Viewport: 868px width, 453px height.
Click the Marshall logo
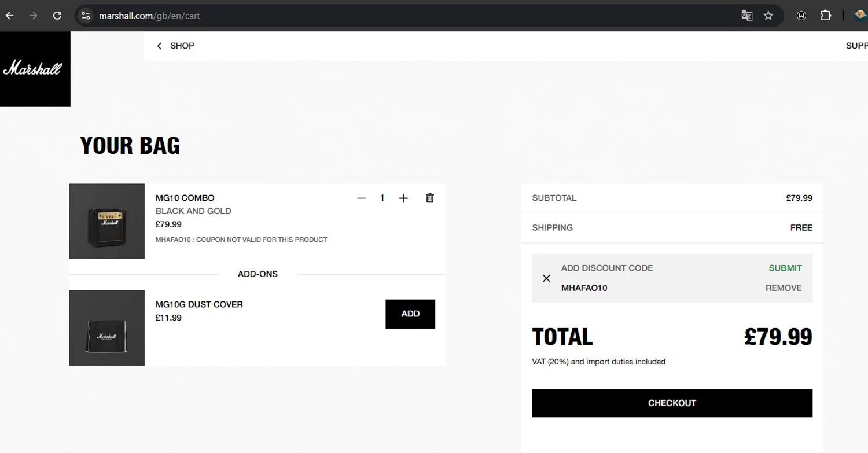tap(35, 69)
